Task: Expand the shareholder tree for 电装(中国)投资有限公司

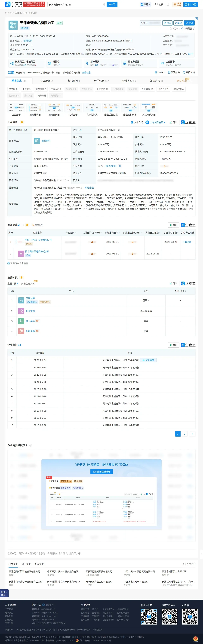Action: coord(16,242)
